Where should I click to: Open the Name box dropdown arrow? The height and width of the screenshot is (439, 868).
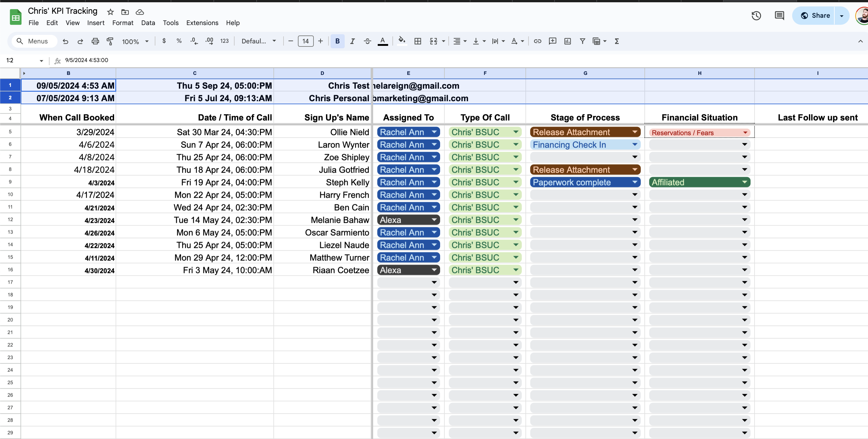(x=42, y=61)
